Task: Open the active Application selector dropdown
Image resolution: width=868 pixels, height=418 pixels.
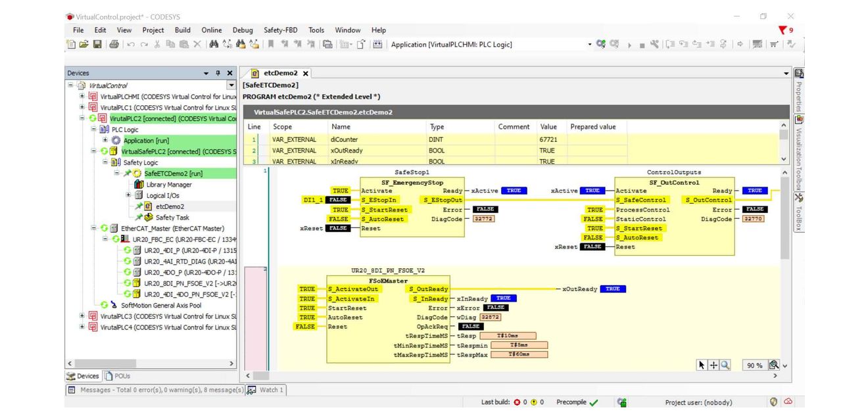Action: (x=589, y=45)
